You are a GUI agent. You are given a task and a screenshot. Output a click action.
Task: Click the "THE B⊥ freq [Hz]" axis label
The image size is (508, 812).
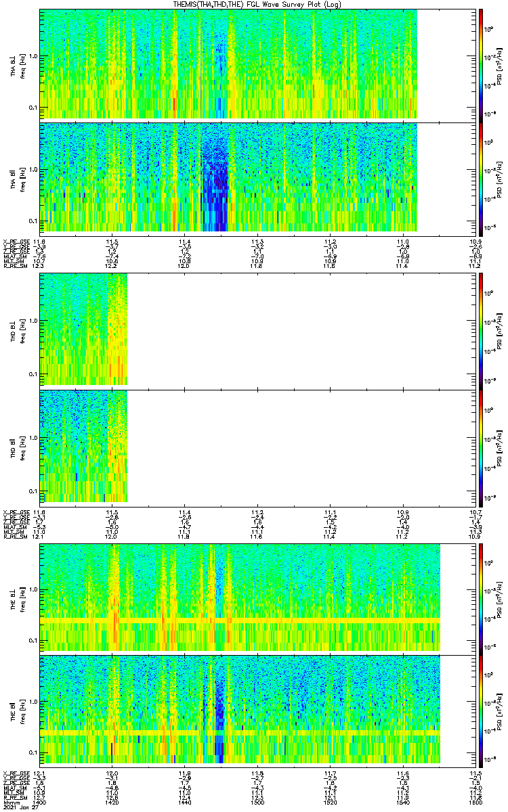click(x=18, y=598)
